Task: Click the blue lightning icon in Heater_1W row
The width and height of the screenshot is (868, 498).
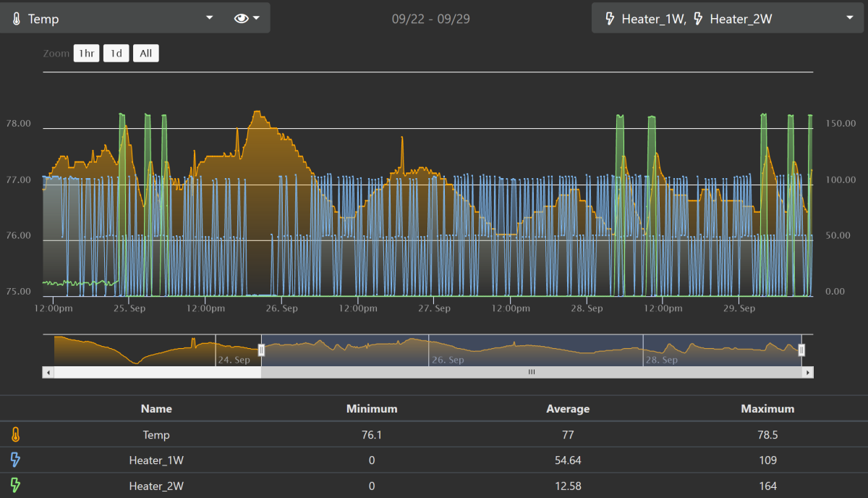Action: pyautogui.click(x=16, y=460)
